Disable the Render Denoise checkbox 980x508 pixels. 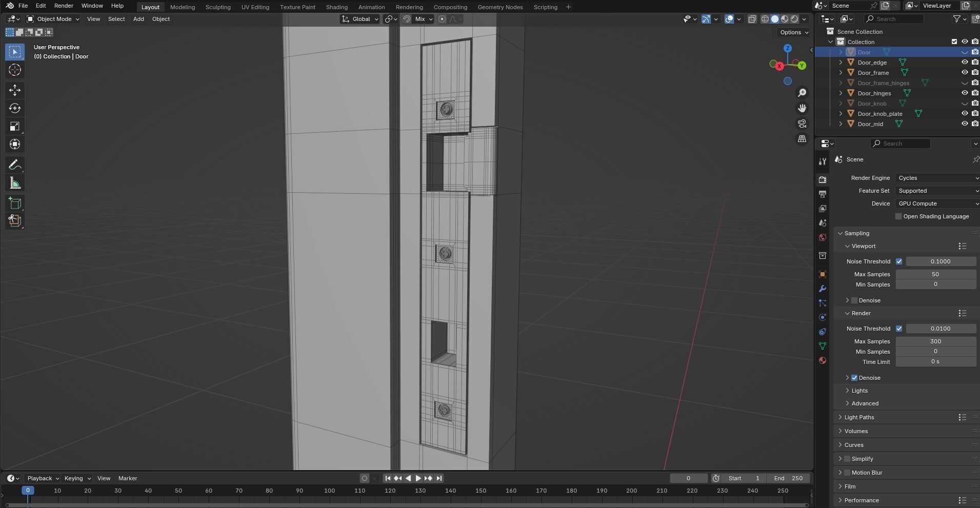tap(854, 378)
